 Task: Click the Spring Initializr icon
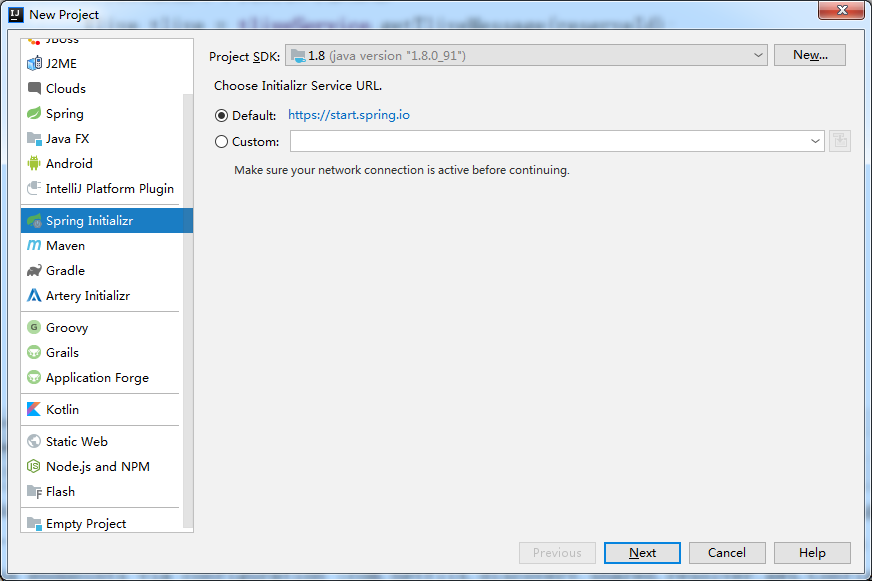coord(34,221)
